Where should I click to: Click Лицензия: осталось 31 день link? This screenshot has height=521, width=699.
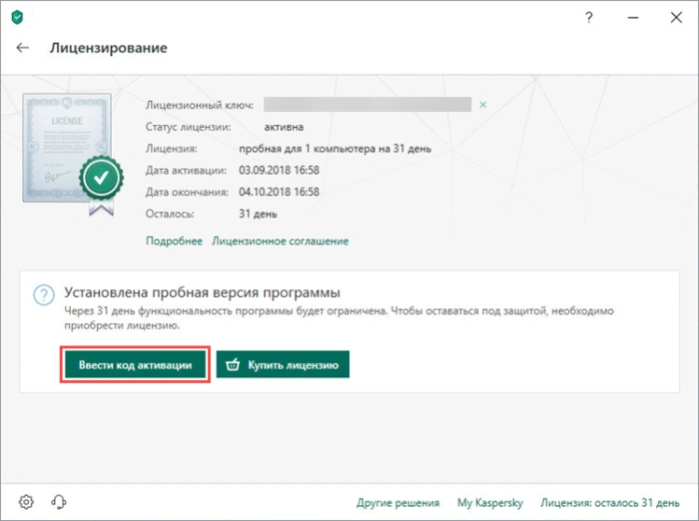click(x=610, y=503)
